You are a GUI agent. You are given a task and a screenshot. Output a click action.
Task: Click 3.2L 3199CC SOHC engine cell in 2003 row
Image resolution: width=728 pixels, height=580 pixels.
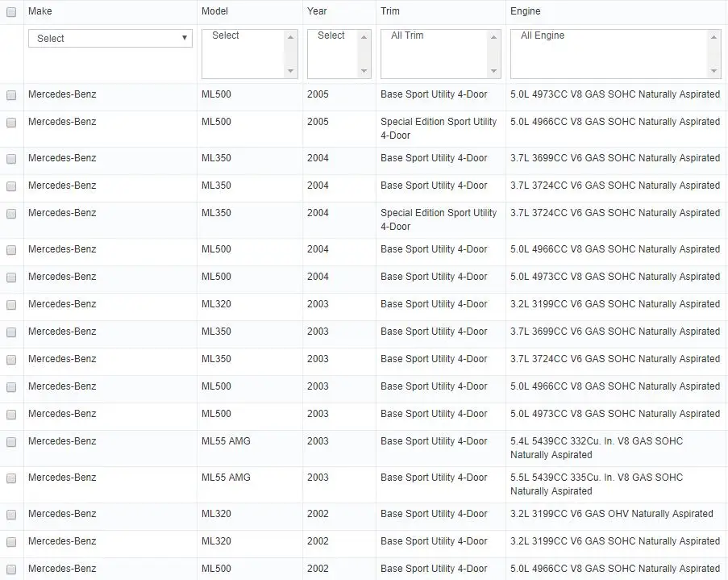pos(615,304)
